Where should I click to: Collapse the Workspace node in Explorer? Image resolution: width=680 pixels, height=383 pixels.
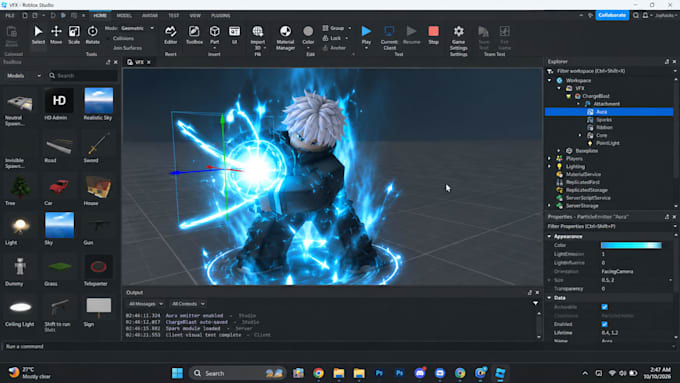(x=549, y=80)
